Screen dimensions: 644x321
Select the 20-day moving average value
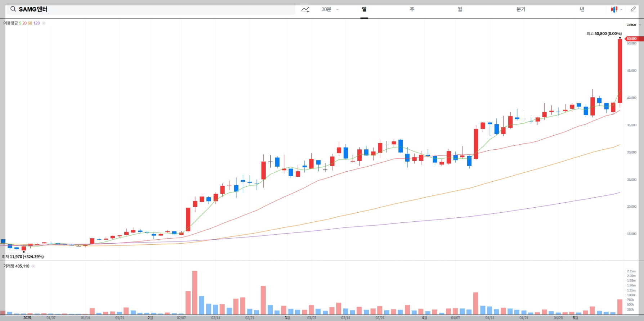click(24, 23)
